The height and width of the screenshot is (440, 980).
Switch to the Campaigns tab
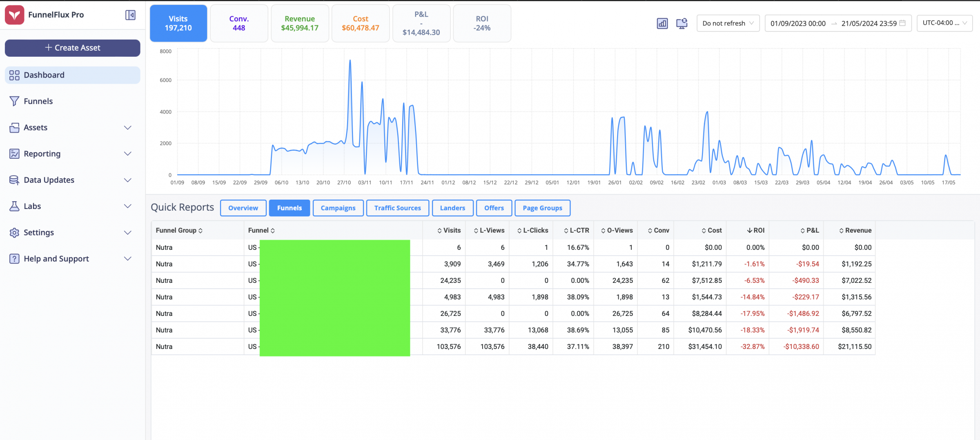point(338,208)
